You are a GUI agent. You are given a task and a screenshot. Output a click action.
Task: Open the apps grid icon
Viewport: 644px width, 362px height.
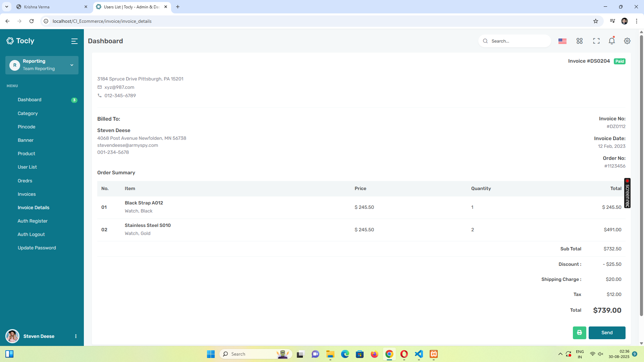pos(580,41)
